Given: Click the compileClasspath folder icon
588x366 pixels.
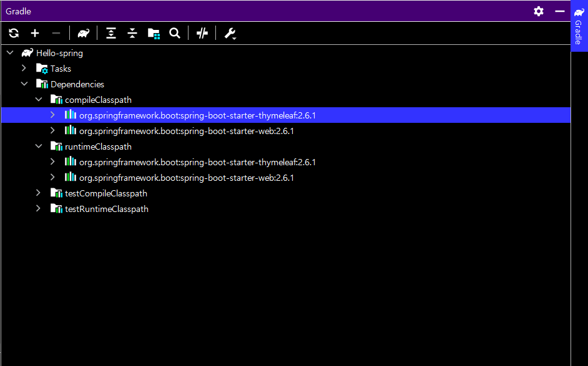Looking at the screenshot, I should pyautogui.click(x=56, y=100).
